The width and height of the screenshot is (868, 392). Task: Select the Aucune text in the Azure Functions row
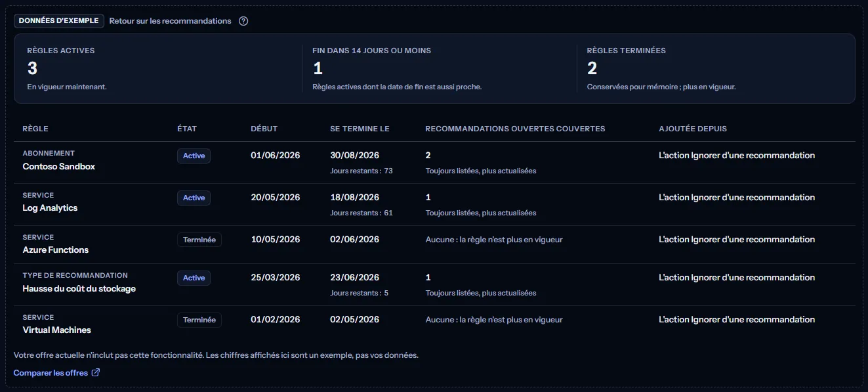click(x=494, y=240)
